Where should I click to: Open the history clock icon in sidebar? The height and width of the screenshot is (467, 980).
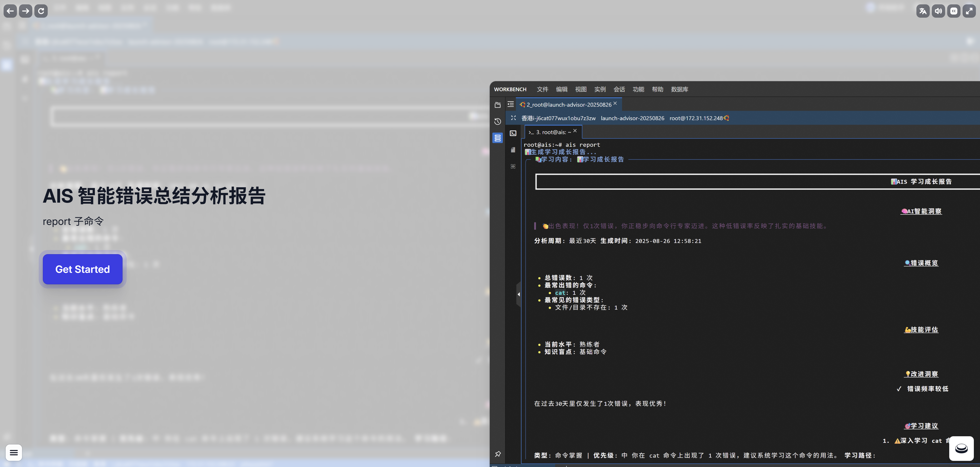(x=498, y=121)
